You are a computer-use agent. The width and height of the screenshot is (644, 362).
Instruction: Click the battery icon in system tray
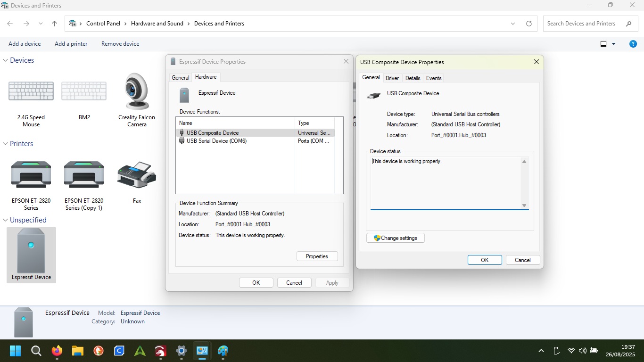(x=594, y=351)
